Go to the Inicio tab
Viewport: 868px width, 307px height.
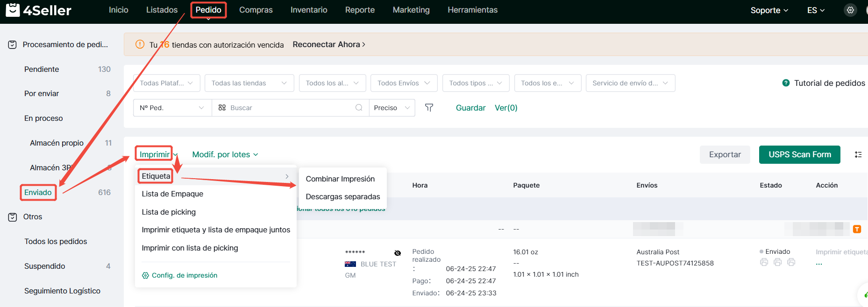click(119, 10)
